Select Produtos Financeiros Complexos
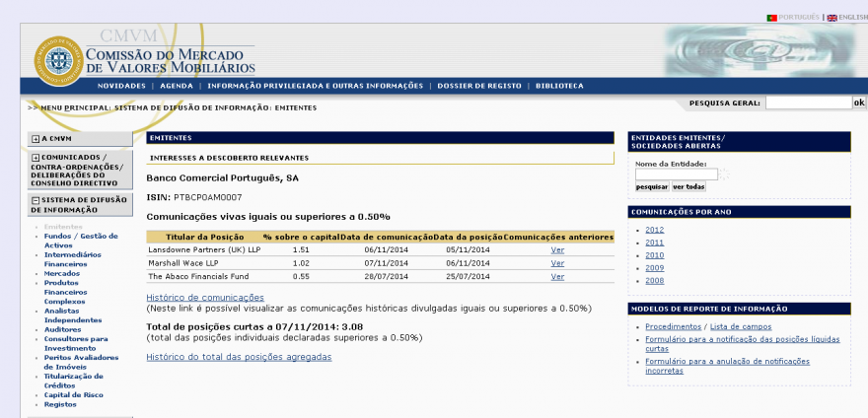The width and height of the screenshot is (868, 418). [65, 293]
